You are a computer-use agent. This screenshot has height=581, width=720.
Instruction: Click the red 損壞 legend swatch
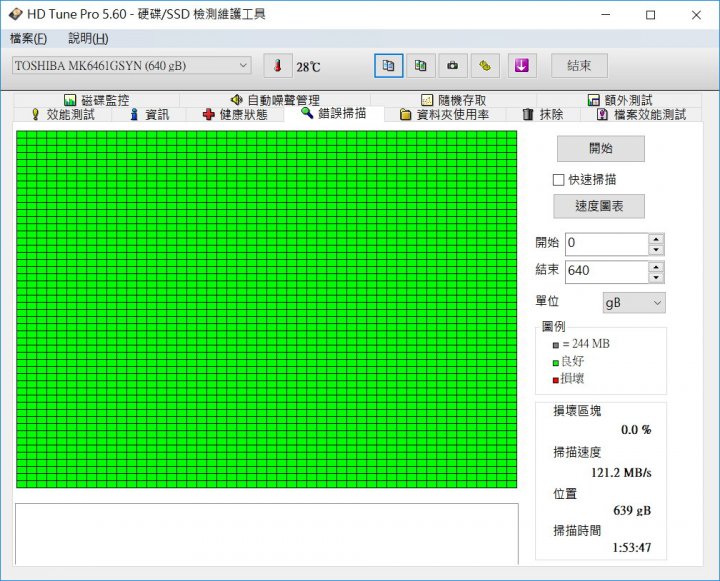(556, 380)
